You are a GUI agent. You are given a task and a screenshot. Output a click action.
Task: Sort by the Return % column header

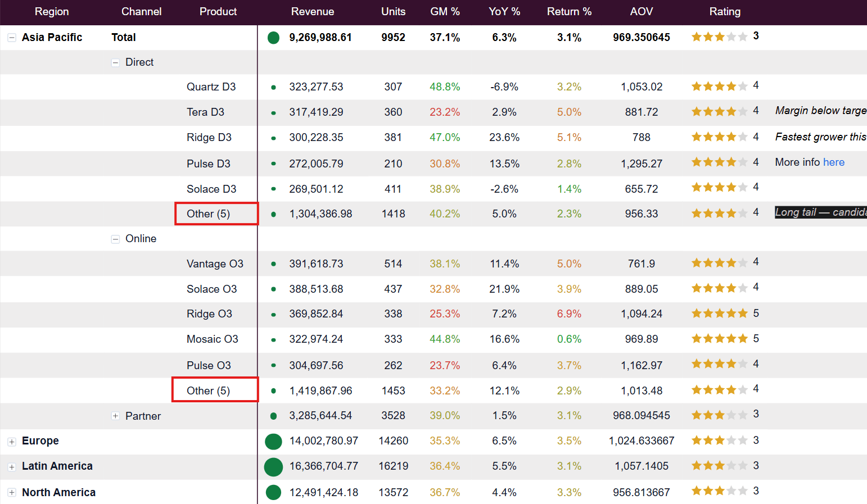click(569, 12)
